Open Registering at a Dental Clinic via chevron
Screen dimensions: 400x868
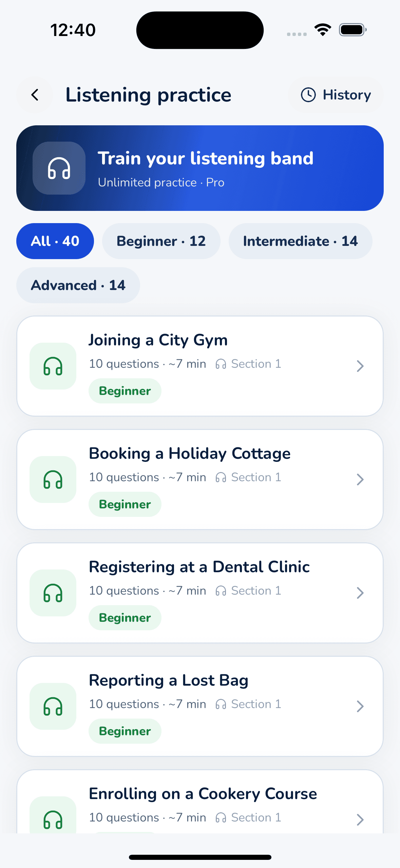tap(360, 593)
